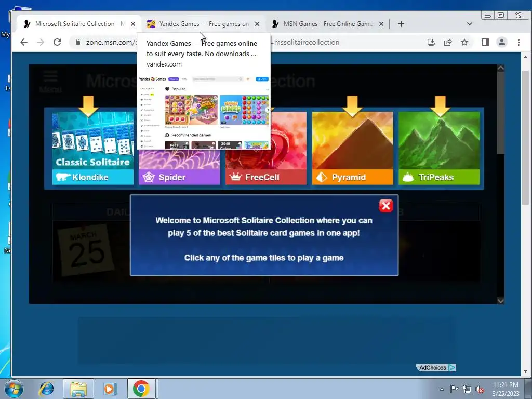Click the game frame scroll up arrow
Screen dimensions: 532x399
[x=500, y=68]
